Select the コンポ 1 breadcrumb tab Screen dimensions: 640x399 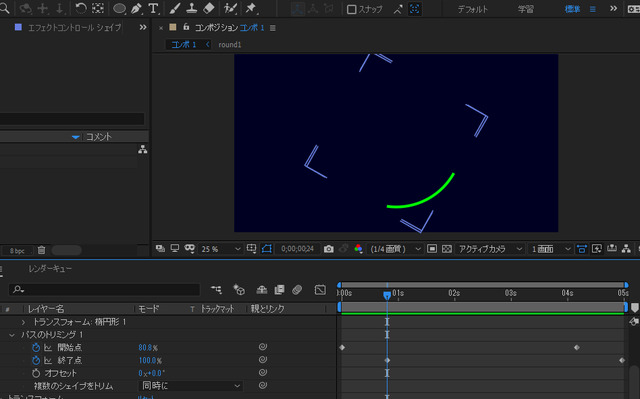tap(184, 44)
